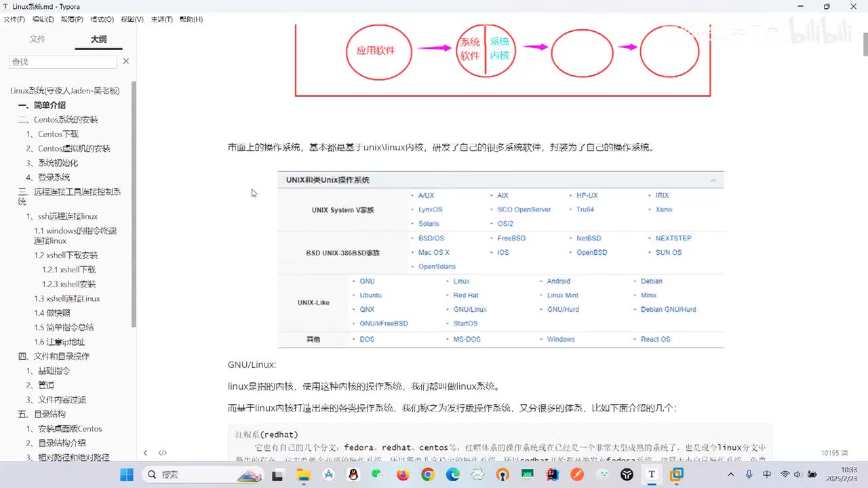Go to outline item 1.2 xshell下载安装
This screenshot has width=868, height=488.
(x=66, y=256)
